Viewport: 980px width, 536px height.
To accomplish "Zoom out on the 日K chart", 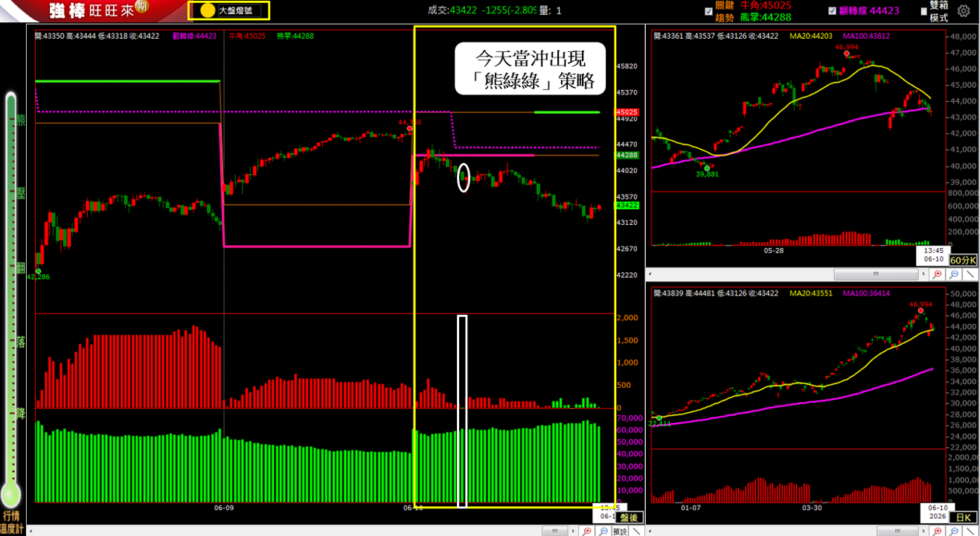I will (x=954, y=531).
